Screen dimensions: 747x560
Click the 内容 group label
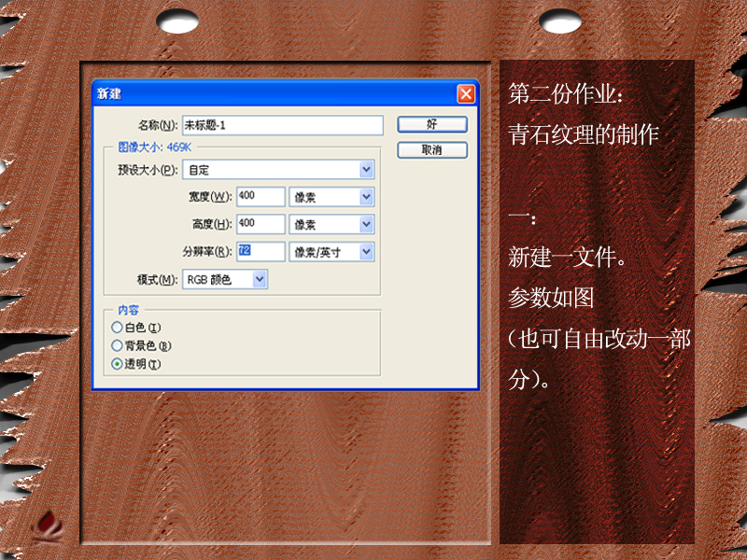click(128, 310)
